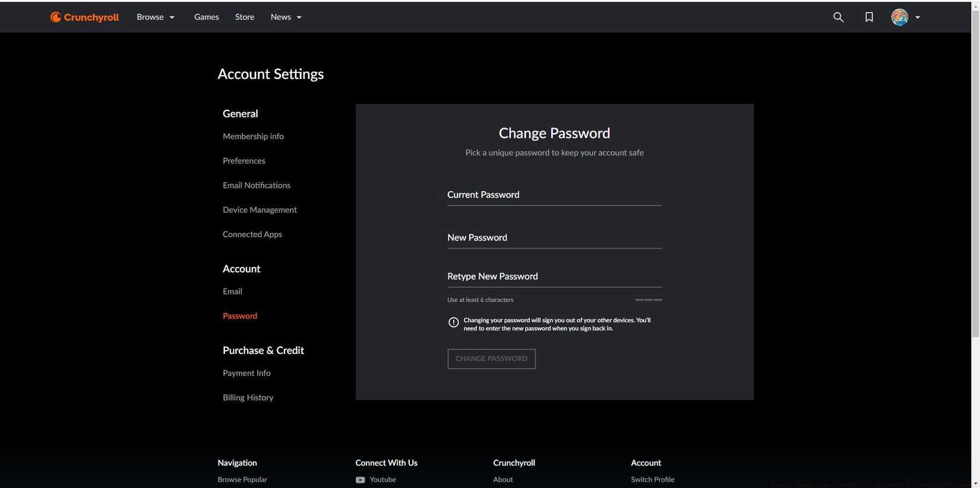980x488 pixels.
Task: Click into the New Password field
Action: point(554,238)
